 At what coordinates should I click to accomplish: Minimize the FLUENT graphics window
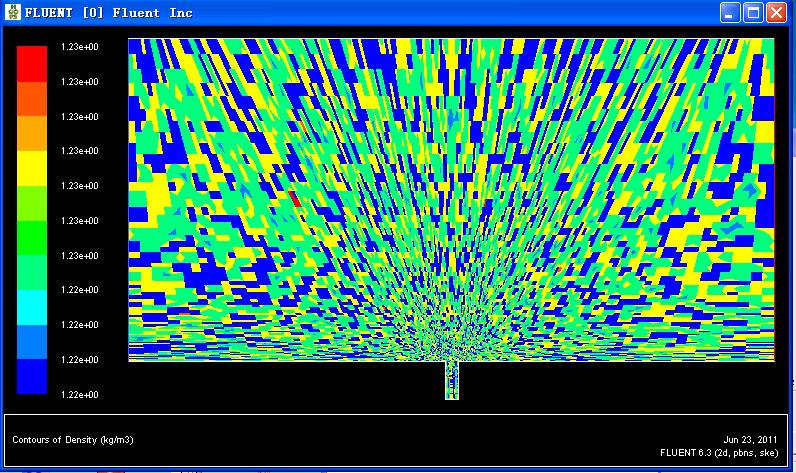(x=729, y=13)
